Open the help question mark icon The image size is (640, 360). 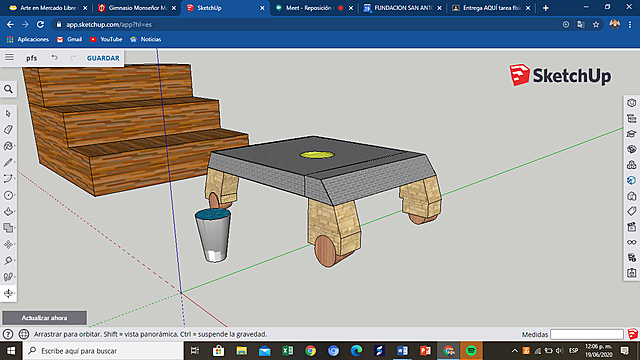8,334
